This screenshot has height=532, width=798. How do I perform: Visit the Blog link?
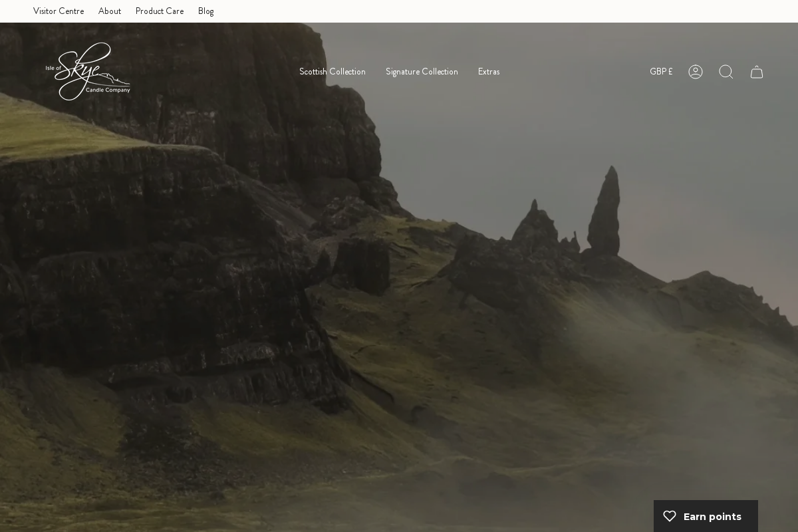[206, 11]
